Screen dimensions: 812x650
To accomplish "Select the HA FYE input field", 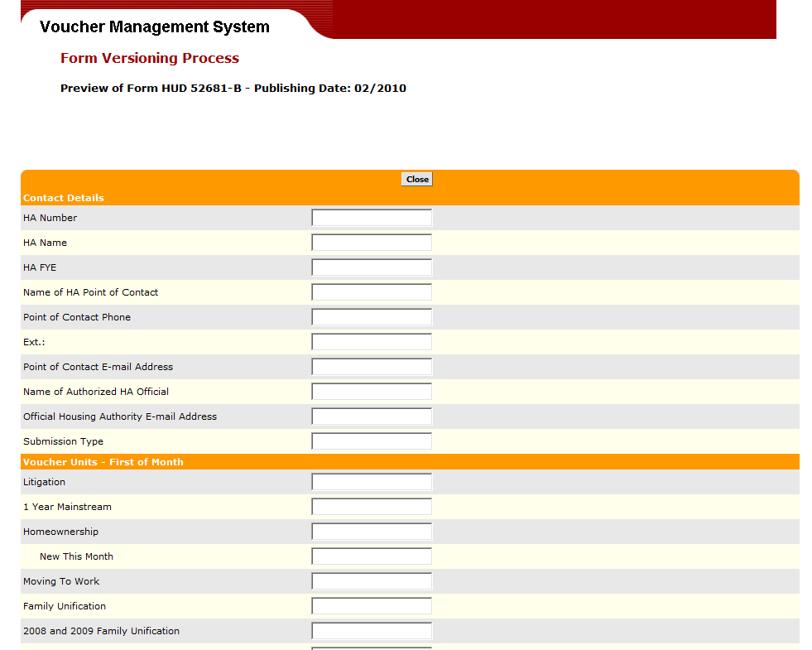I will pyautogui.click(x=372, y=267).
